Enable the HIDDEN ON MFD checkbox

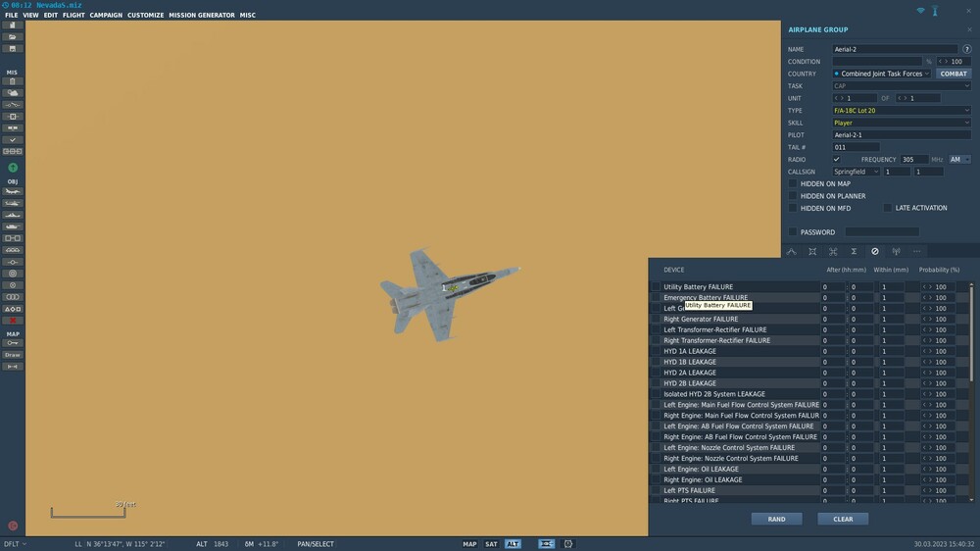(x=793, y=208)
